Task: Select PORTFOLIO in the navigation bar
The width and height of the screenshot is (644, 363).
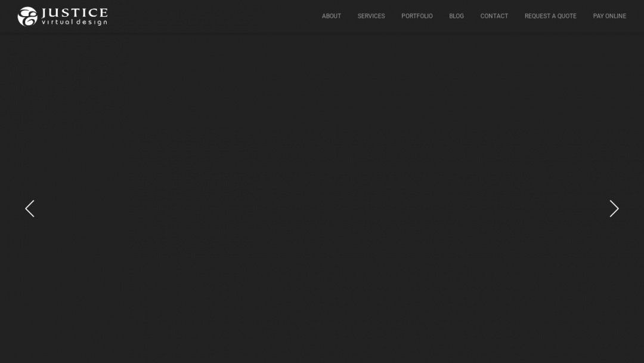Action: click(417, 16)
